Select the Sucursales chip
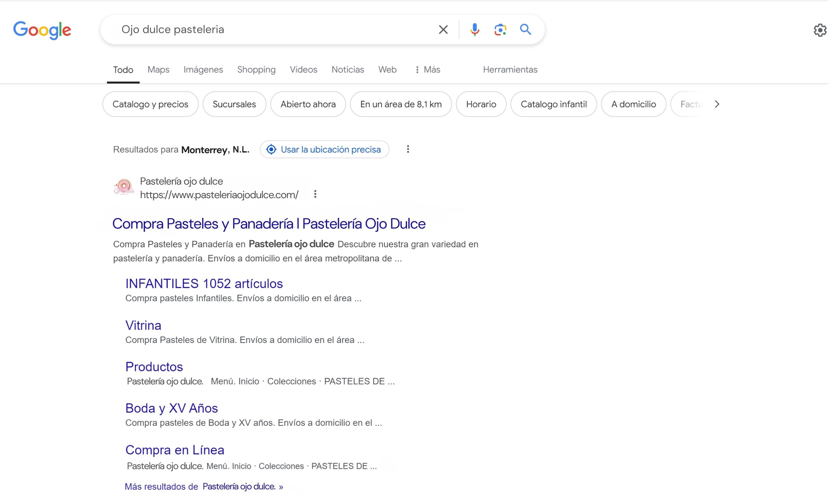830x504 pixels. (235, 104)
